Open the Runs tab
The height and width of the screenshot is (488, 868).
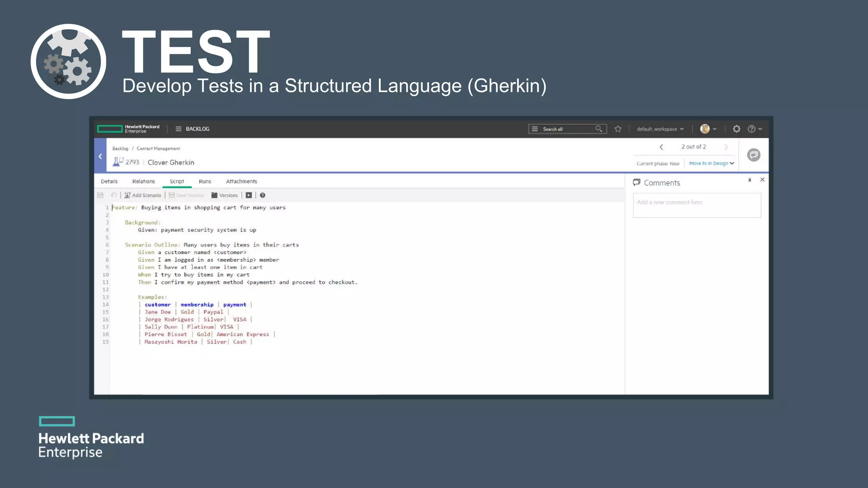coord(205,181)
